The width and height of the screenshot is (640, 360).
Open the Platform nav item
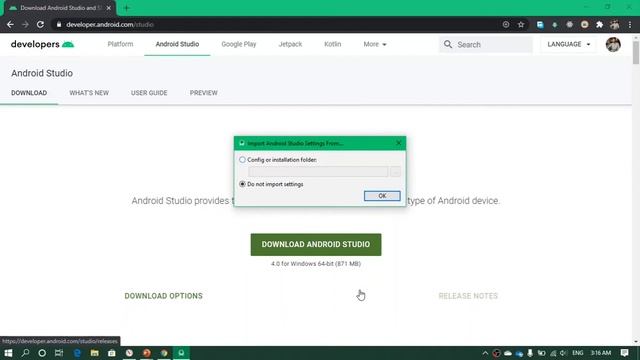[x=120, y=44]
